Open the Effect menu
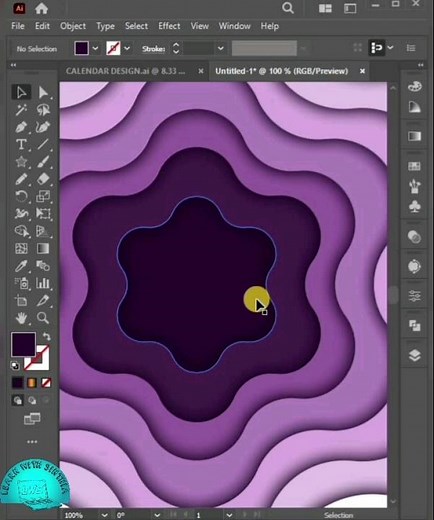 pyautogui.click(x=169, y=26)
